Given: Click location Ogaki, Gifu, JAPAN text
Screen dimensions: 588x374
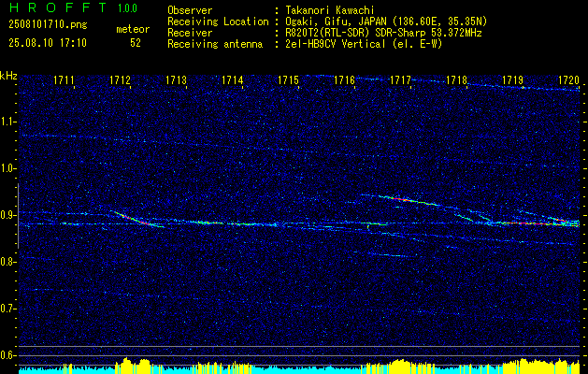Looking at the screenshot, I should point(386,22).
